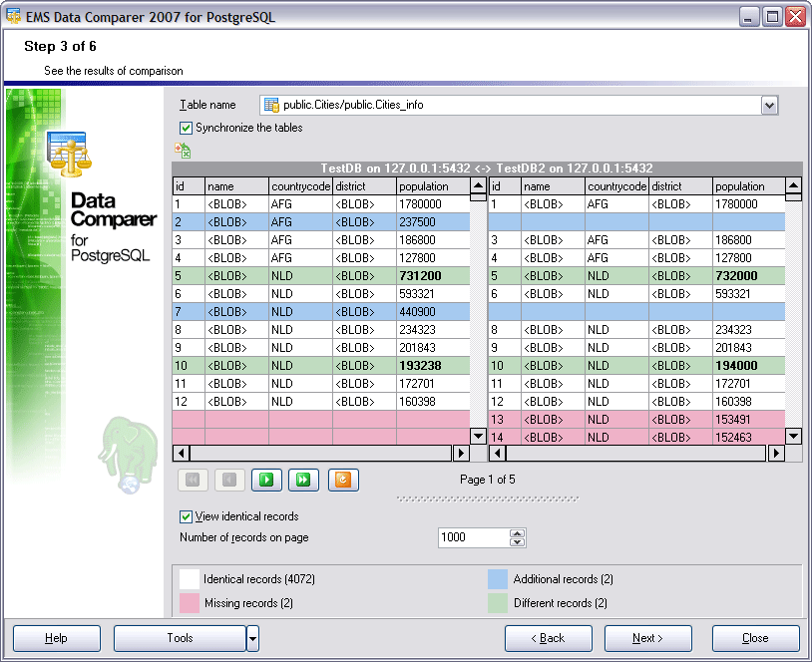The width and height of the screenshot is (812, 662).
Task: Click the left grid 'district' column header
Action: pos(364,186)
